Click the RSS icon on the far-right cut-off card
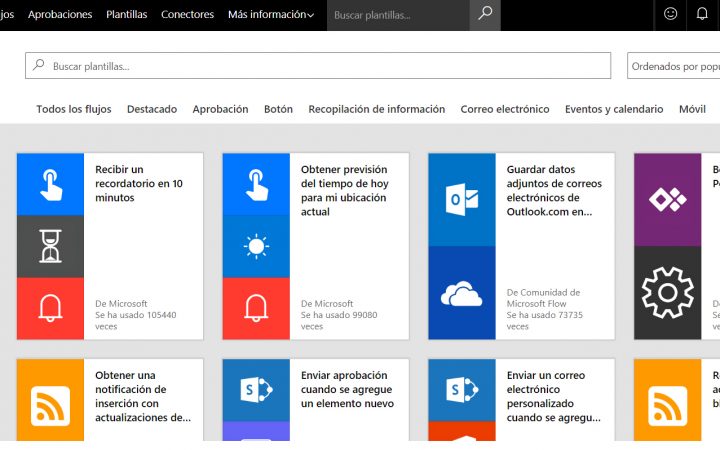 click(x=668, y=405)
